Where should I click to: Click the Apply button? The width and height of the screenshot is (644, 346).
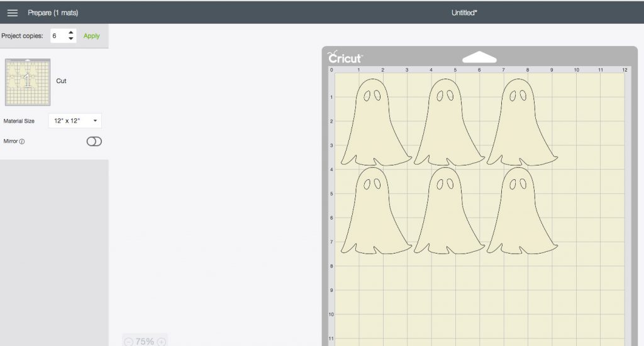pyautogui.click(x=91, y=36)
